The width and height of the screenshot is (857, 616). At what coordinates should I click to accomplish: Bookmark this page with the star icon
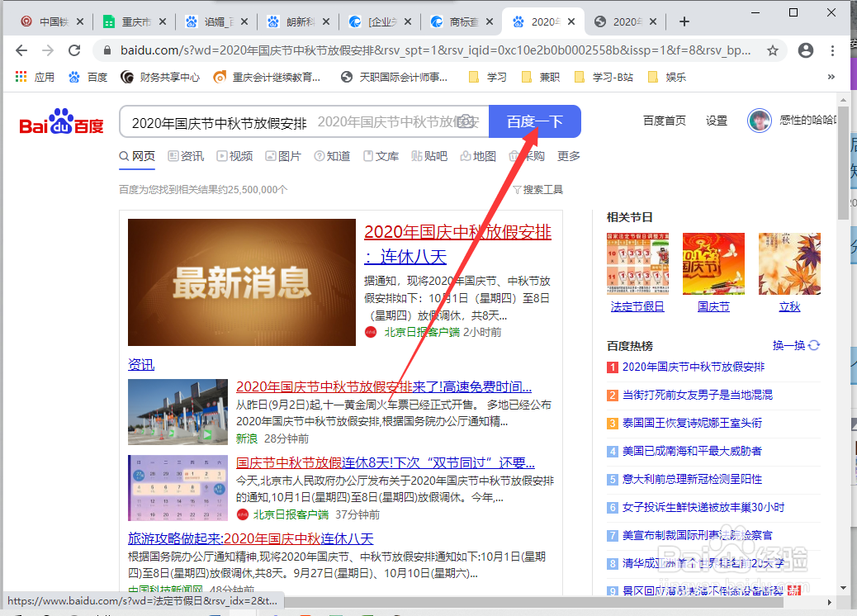[x=772, y=51]
